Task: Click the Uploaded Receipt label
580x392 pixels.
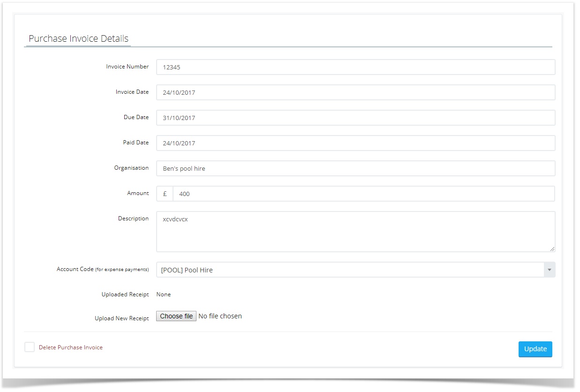Action: pyautogui.click(x=125, y=294)
